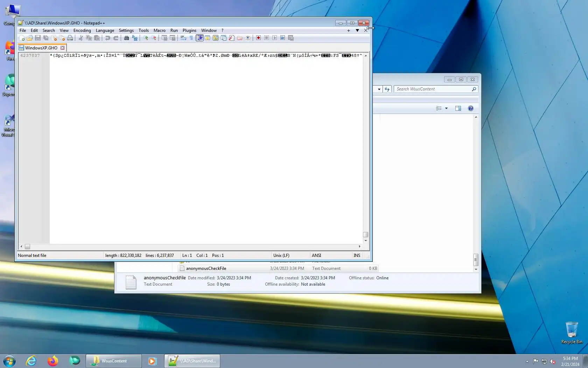Open the Plugins menu
Image resolution: width=588 pixels, height=368 pixels.
point(189,30)
